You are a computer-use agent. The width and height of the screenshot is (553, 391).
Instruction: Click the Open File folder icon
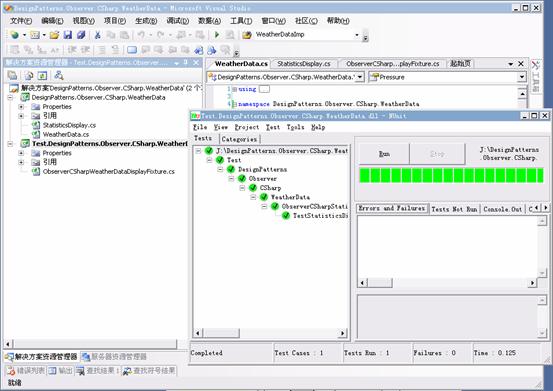pos(54,35)
